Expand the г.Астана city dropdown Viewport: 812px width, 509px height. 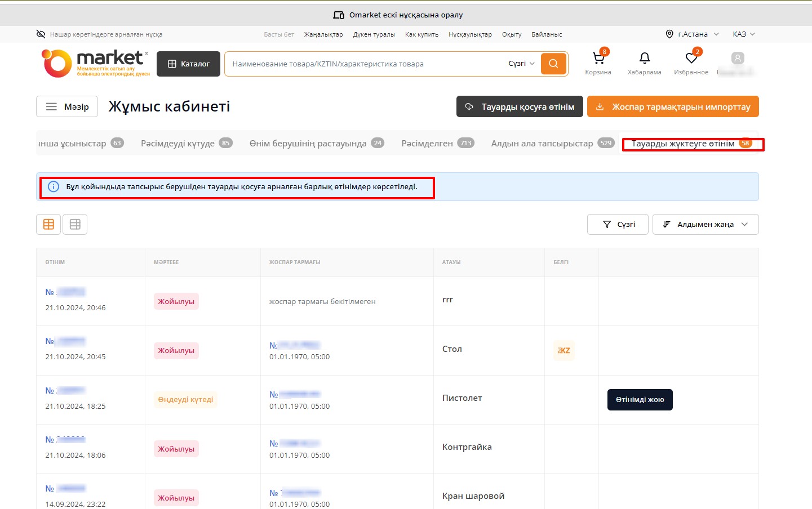click(x=693, y=34)
